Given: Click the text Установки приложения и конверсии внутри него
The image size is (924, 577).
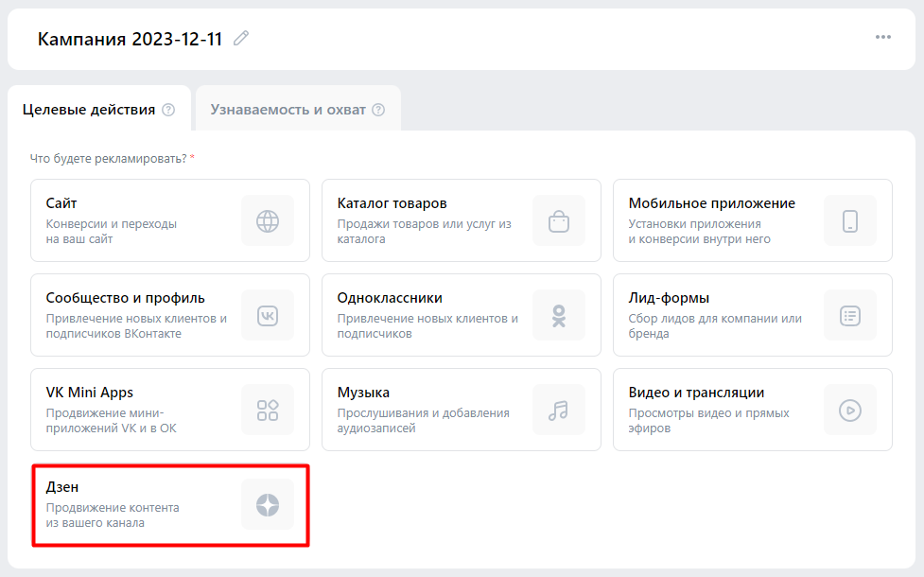Looking at the screenshot, I should 700,232.
